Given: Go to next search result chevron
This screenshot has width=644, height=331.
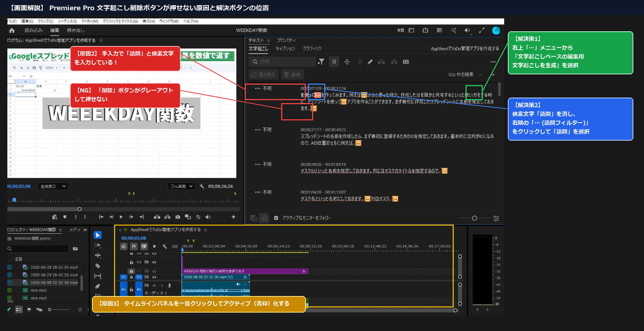Looking at the screenshot, I should pyautogui.click(x=493, y=75).
